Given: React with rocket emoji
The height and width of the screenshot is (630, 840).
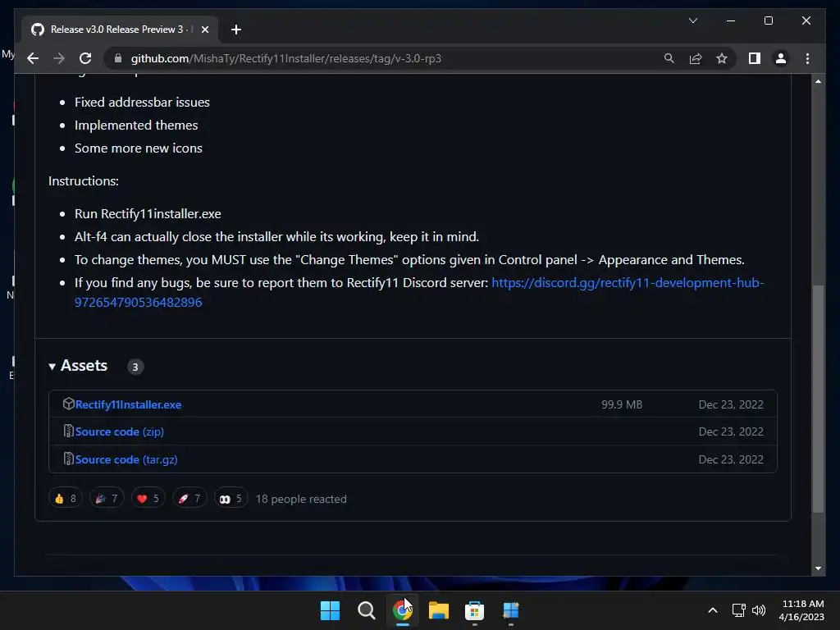Looking at the screenshot, I should 189,499.
